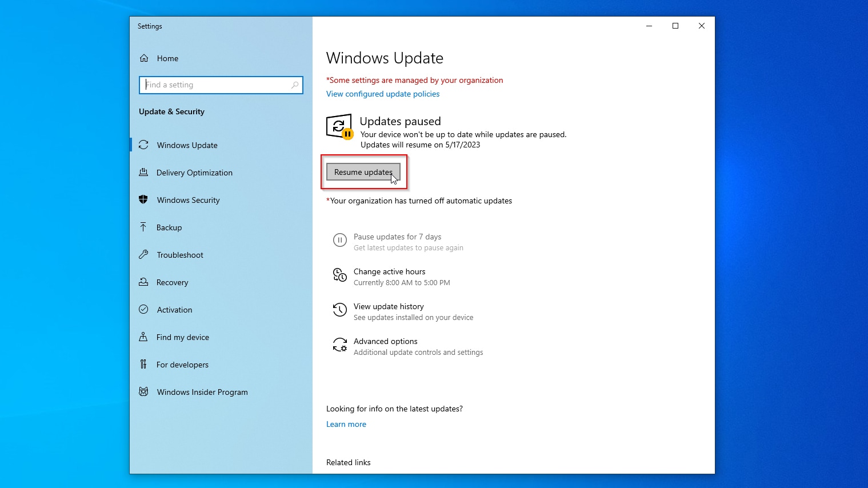Image resolution: width=868 pixels, height=488 pixels.
Task: Click 'Currently 8:00 AM to 5:00 PM' text
Action: [402, 282]
